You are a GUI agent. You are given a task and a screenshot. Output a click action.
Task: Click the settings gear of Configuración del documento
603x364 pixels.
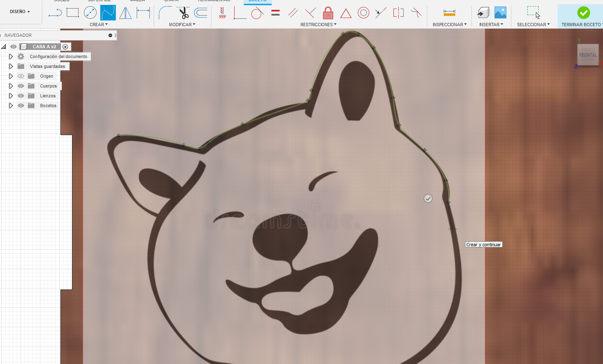point(21,56)
